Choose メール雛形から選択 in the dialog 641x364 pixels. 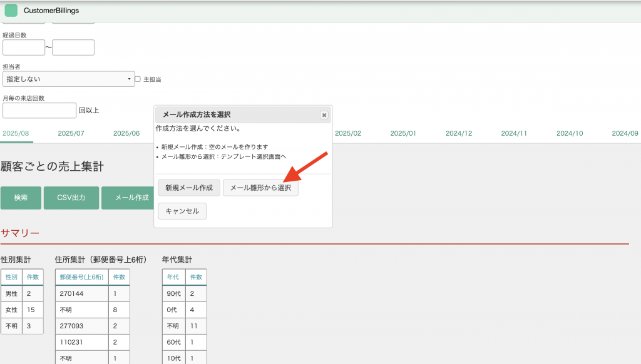click(260, 188)
